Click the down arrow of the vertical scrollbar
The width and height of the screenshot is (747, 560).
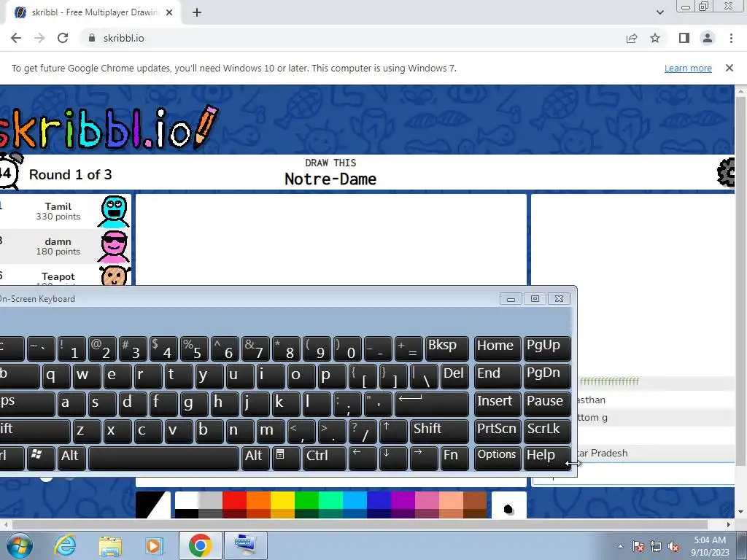pos(741,513)
